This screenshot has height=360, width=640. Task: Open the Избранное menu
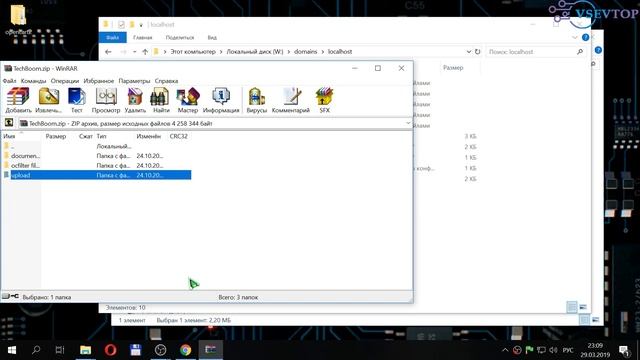tap(99, 81)
